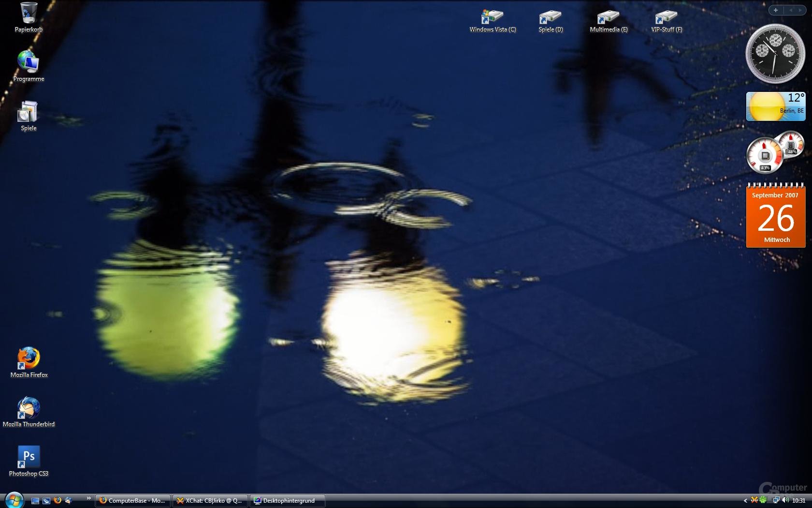Show next sidebar gadgets page with right arrow
Viewport: 812px width, 508px height.
pos(800,10)
